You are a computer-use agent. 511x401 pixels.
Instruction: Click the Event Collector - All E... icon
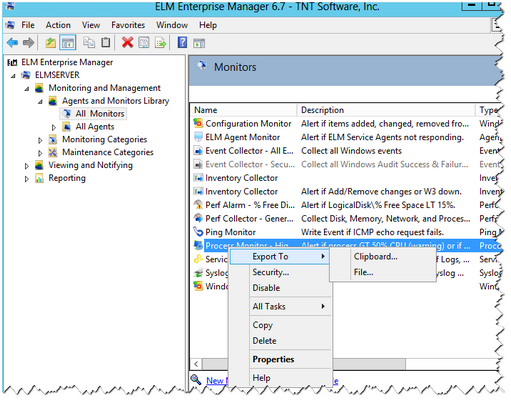click(x=198, y=151)
